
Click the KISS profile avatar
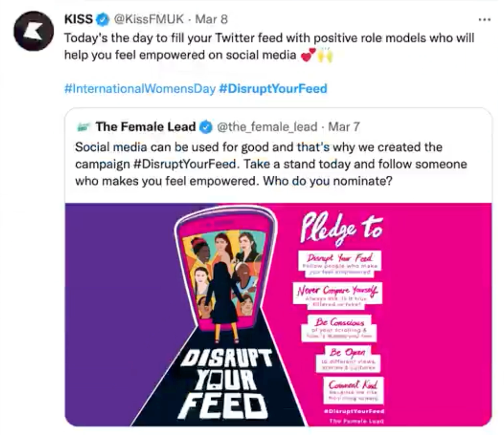tap(33, 31)
